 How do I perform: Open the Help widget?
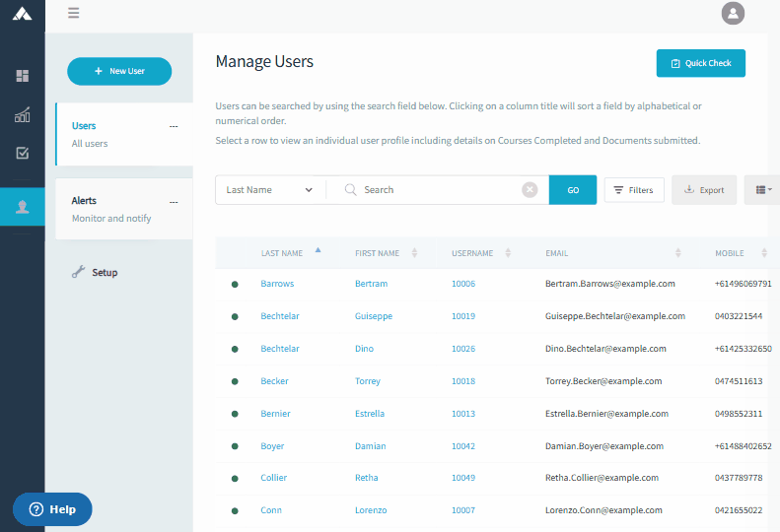(52, 509)
